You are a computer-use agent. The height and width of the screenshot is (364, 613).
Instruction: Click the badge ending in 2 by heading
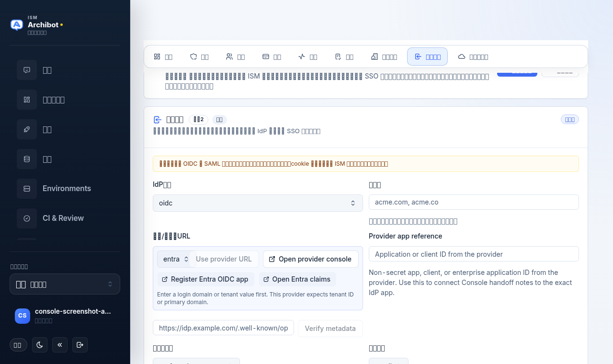point(198,120)
